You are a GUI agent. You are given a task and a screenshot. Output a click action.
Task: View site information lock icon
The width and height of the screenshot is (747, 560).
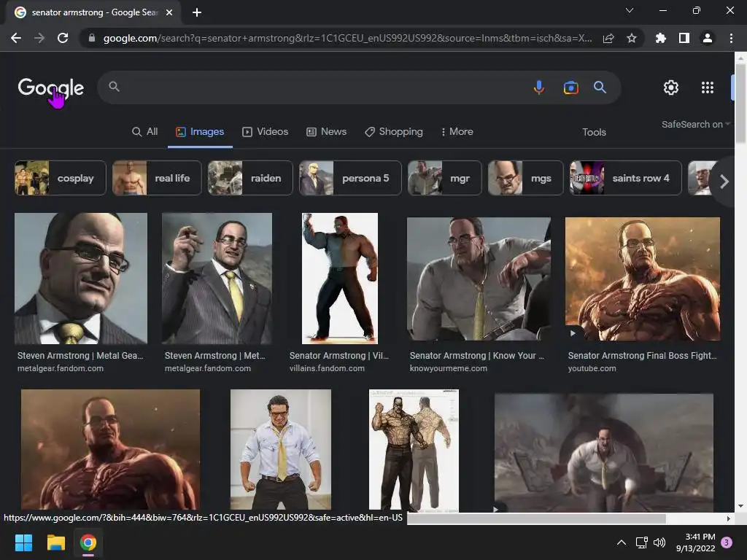click(92, 38)
